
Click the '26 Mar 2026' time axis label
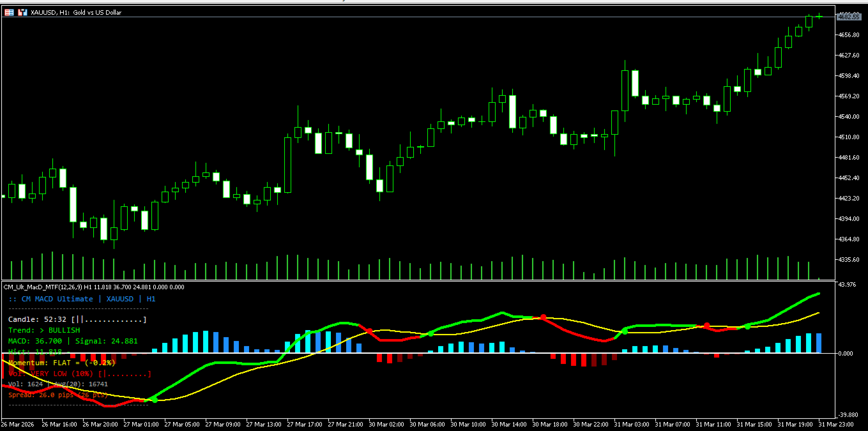[18, 425]
